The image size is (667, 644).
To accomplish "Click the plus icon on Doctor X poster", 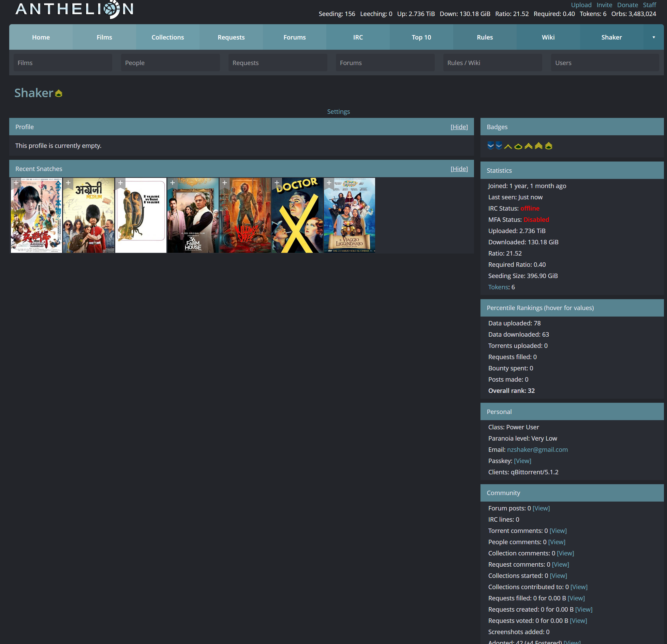I will pos(277,183).
